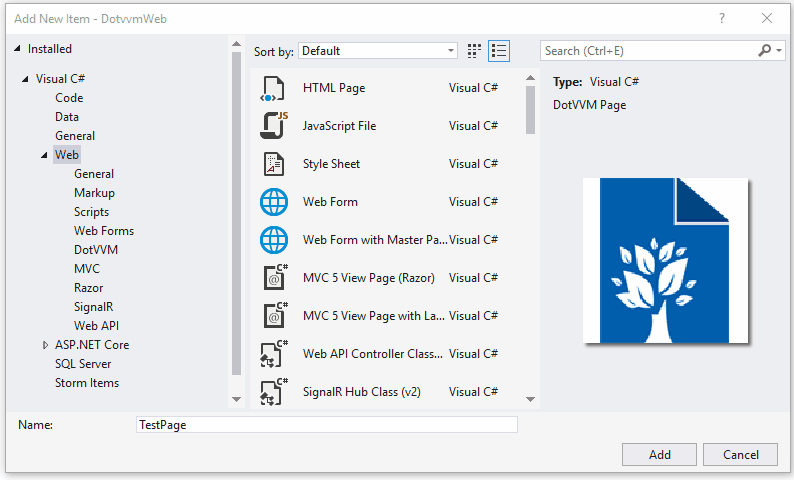This screenshot has height=480, width=794.
Task: Click the JavaScript File template icon
Action: tap(274, 126)
